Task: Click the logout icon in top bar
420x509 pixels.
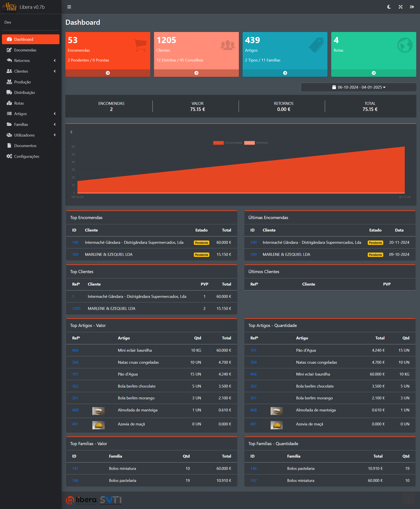Action: [412, 7]
